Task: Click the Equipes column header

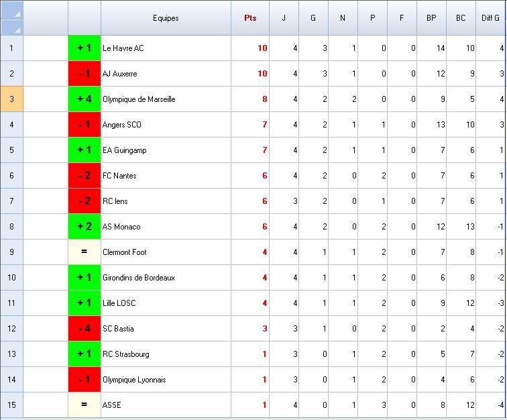Action: coord(166,18)
